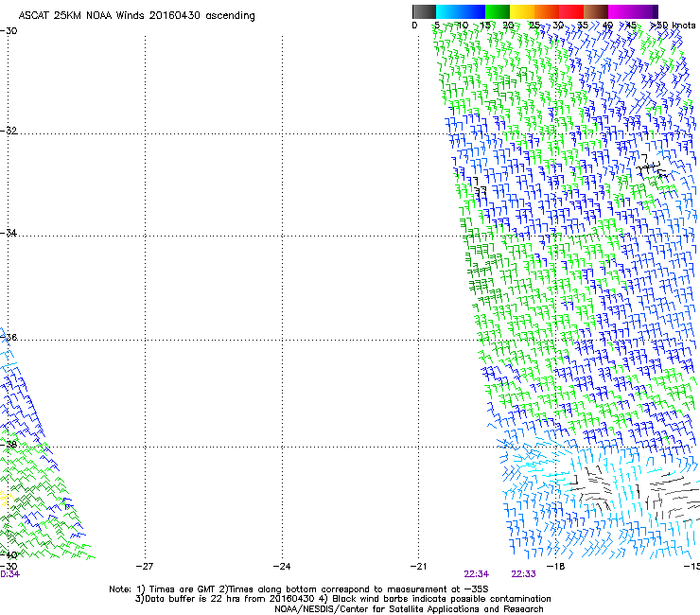The width and height of the screenshot is (700, 615).
Task: Choose the magenta 40-45 knots legend color
Action: click(621, 11)
